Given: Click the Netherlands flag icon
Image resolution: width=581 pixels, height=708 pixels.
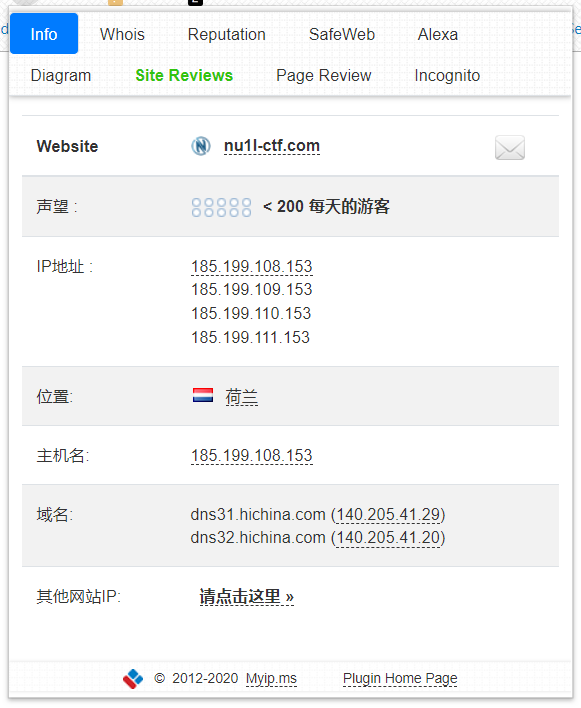Looking at the screenshot, I should [x=203, y=395].
